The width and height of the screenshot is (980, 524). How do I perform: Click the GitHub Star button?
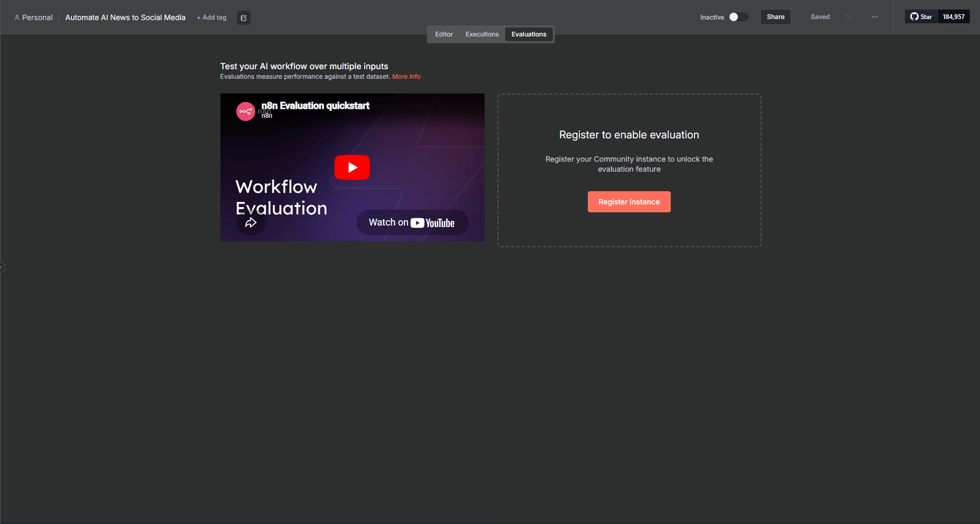pos(921,17)
